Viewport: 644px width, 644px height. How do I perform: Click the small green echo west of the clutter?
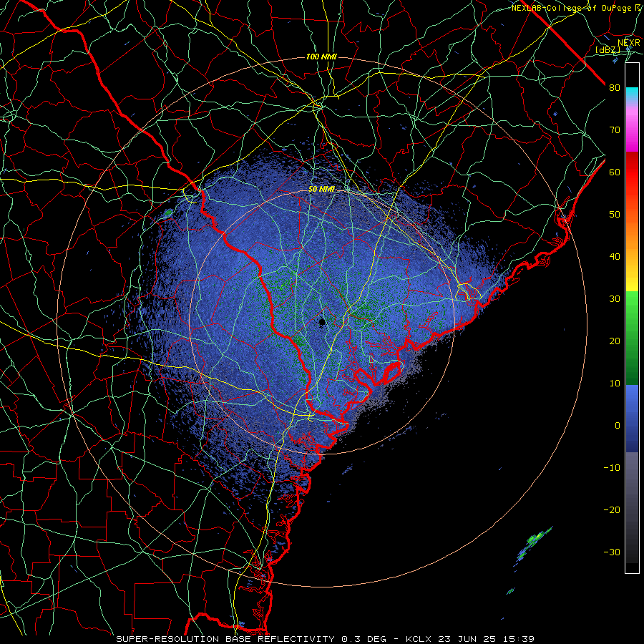(x=168, y=213)
